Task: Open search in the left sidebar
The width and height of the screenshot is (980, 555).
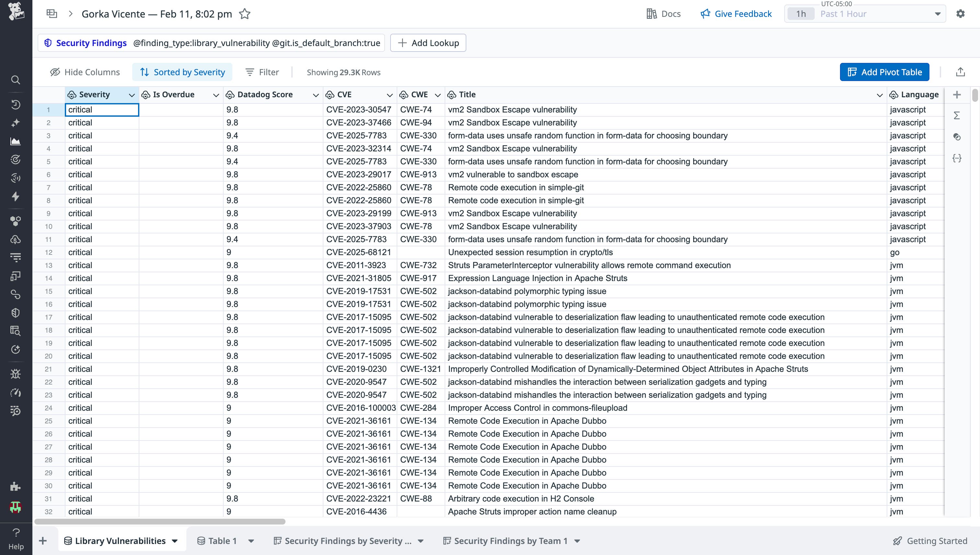Action: (x=15, y=80)
